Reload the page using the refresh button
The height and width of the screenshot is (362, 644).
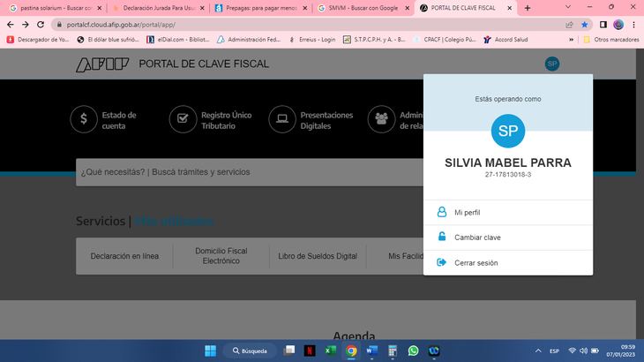point(41,25)
